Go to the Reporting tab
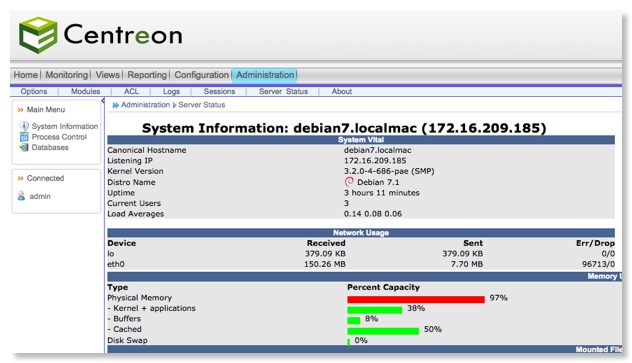 pos(147,75)
